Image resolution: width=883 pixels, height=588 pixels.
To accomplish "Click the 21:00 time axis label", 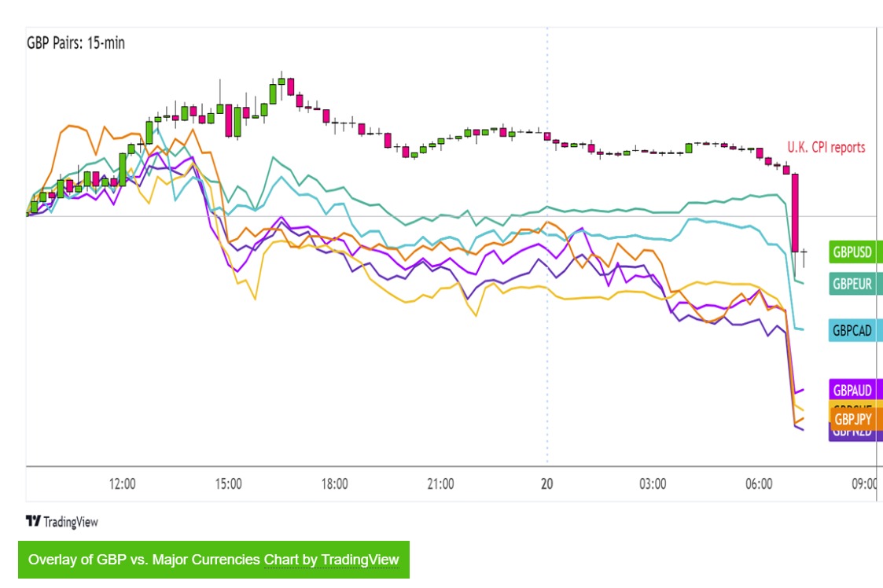I will pos(440,484).
